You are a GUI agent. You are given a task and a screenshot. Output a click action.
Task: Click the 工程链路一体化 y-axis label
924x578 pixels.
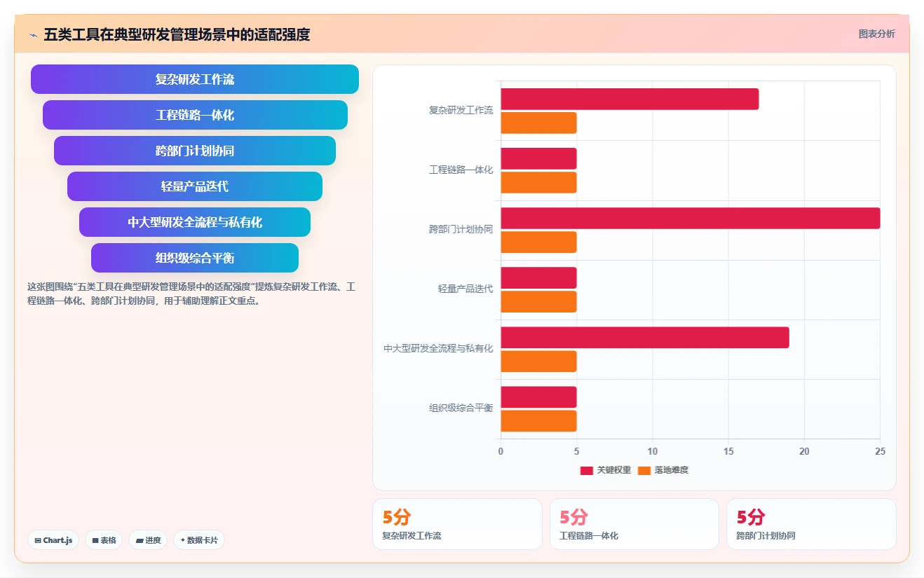pyautogui.click(x=461, y=170)
